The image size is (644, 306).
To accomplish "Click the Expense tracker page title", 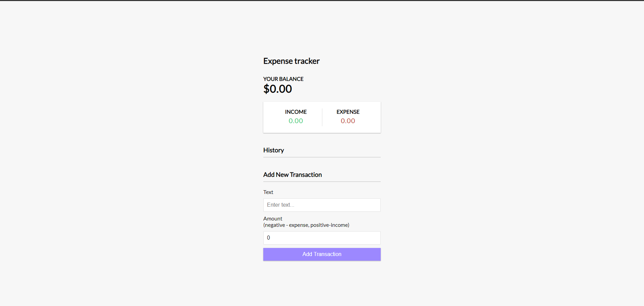I will tap(291, 61).
